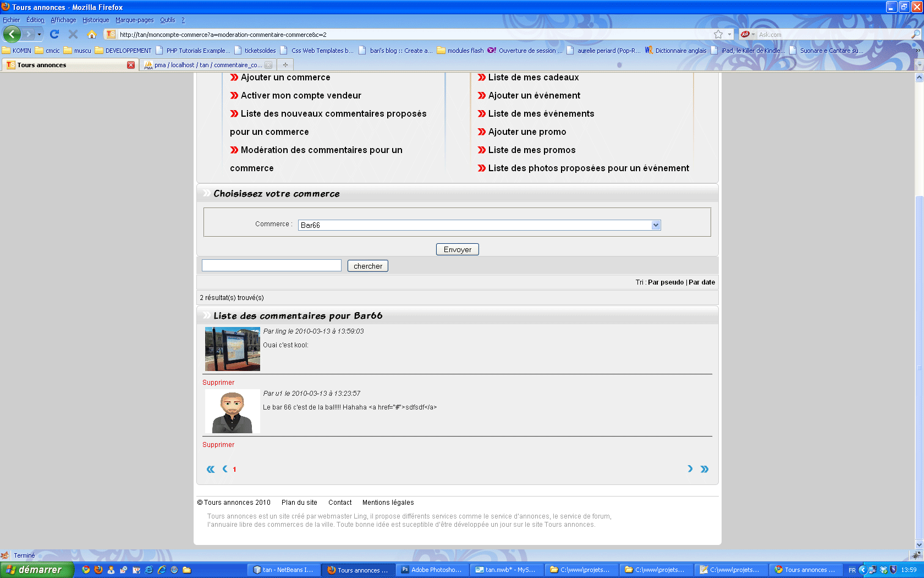The image size is (924, 578).
Task: Select pagination page number 1
Action: click(x=234, y=470)
